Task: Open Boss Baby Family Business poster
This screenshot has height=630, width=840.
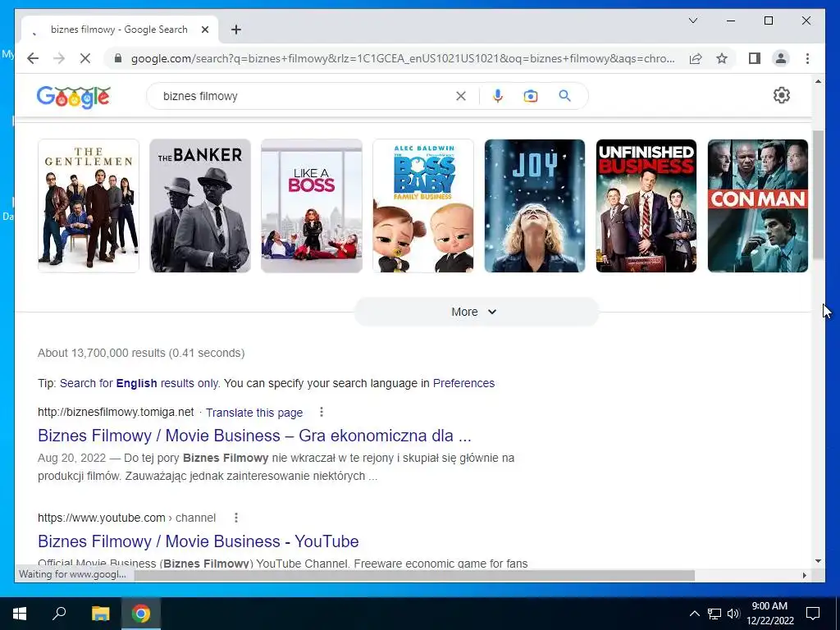Action: [423, 206]
